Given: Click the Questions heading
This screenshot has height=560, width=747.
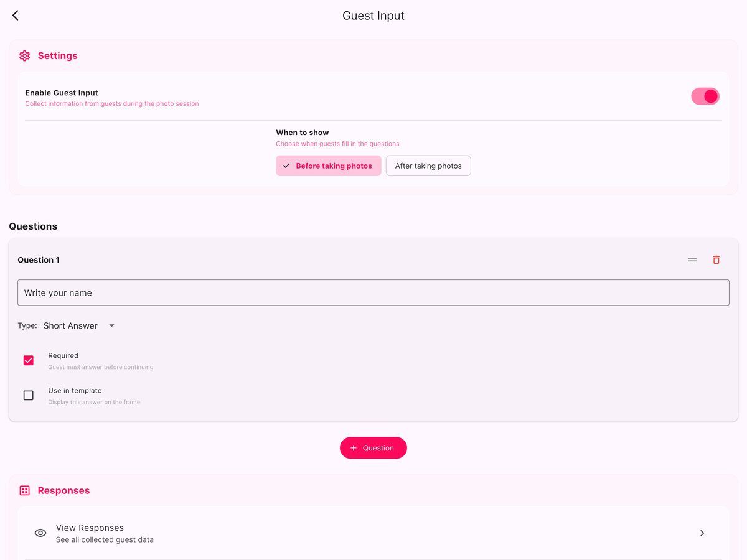Looking at the screenshot, I should 33,226.
